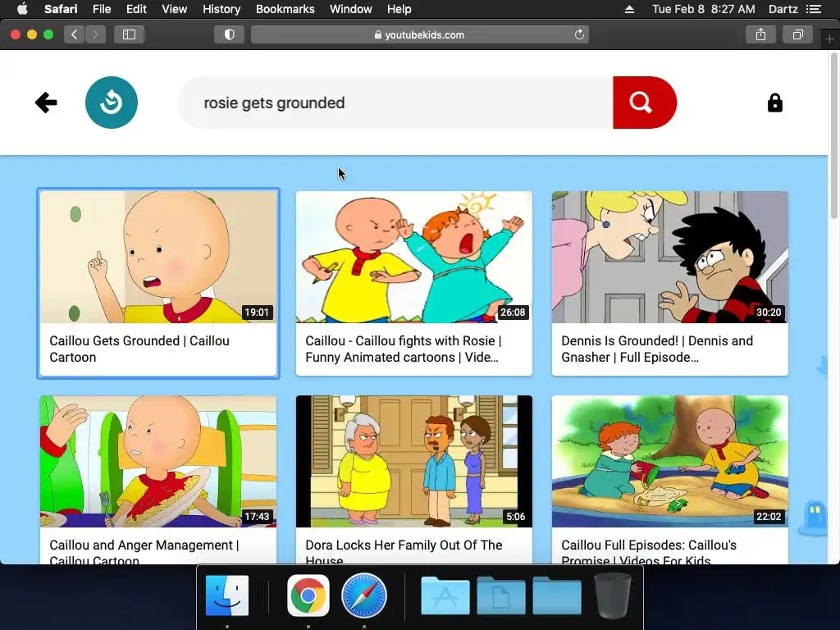Open the Caillou Gets Grounded title link
This screenshot has width=840, height=630.
pos(139,349)
